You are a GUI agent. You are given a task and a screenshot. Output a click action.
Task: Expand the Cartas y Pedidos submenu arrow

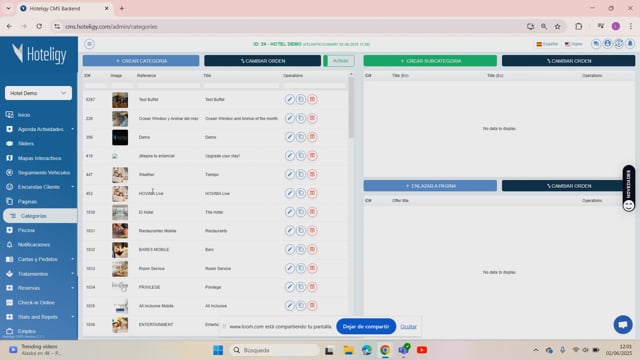pos(73,259)
